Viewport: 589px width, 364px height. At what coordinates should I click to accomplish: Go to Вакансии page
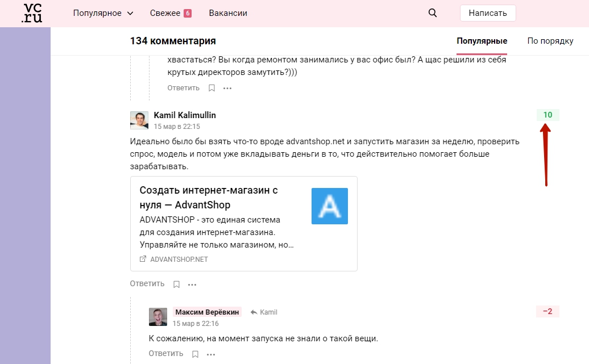pos(228,13)
